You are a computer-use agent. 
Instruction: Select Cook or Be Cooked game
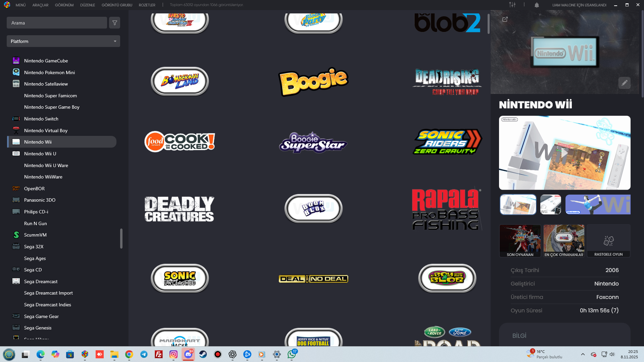[x=180, y=142]
